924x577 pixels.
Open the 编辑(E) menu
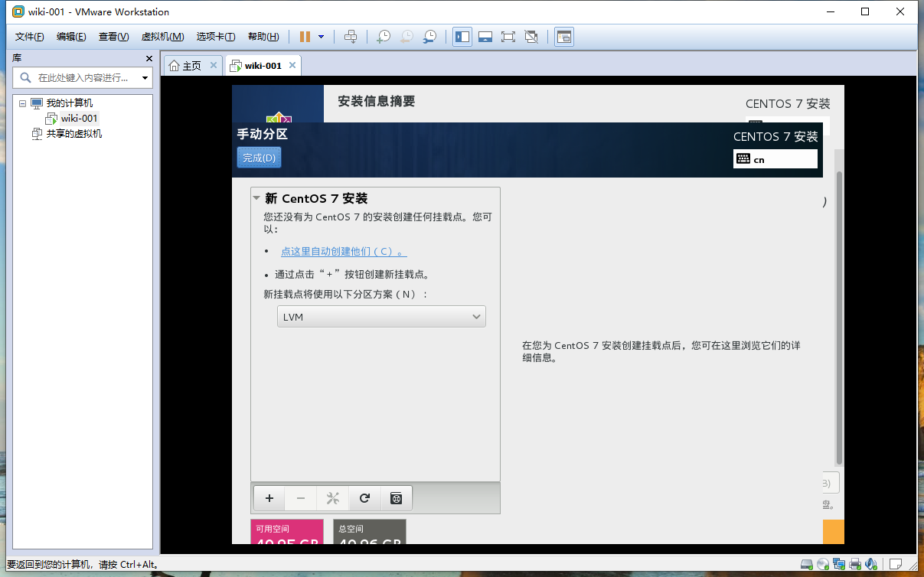tap(71, 37)
